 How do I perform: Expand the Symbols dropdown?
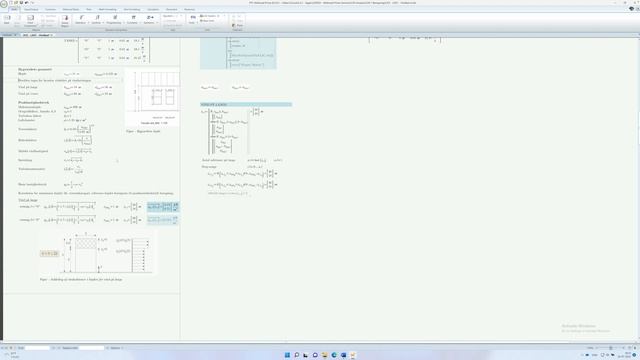(x=97, y=19)
